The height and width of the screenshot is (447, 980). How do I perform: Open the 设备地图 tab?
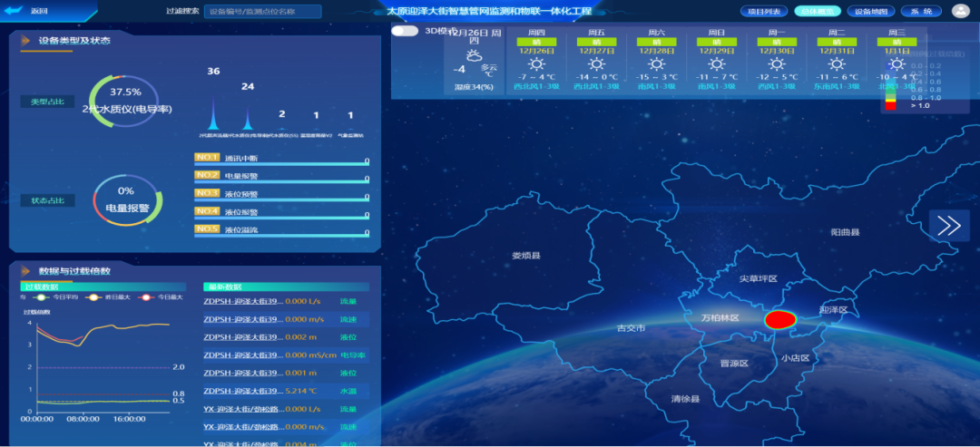(x=871, y=11)
